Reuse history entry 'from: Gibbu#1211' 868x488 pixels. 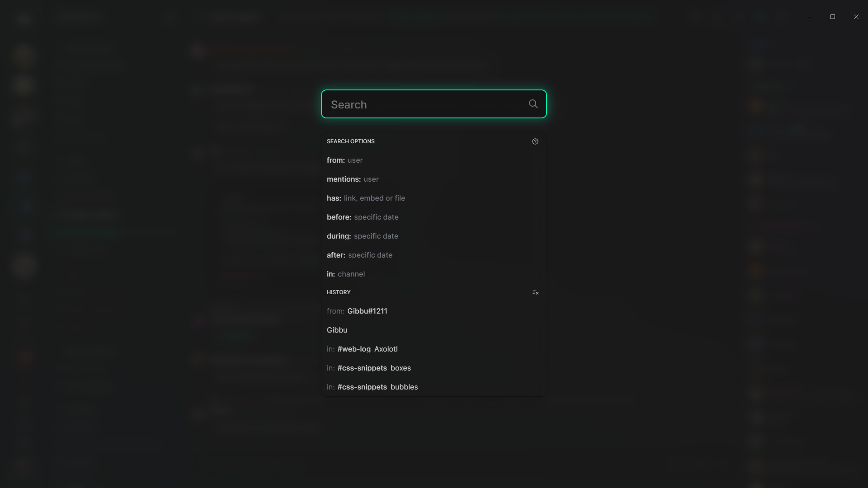(x=357, y=311)
